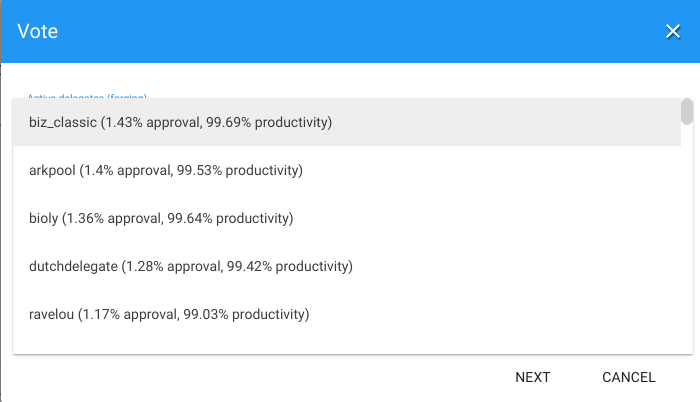Choose arkpool from the delegates list
Screen dimensions: 700x402
166,170
